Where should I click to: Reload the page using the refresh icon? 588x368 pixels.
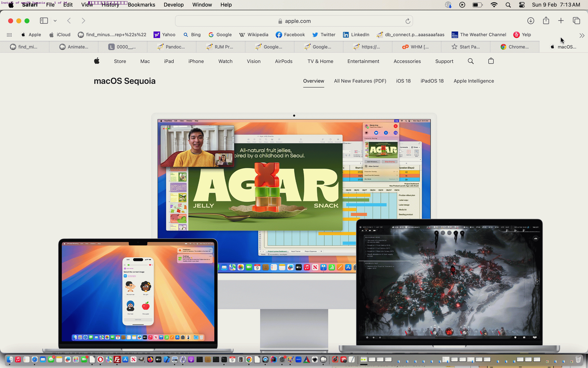pos(408,21)
